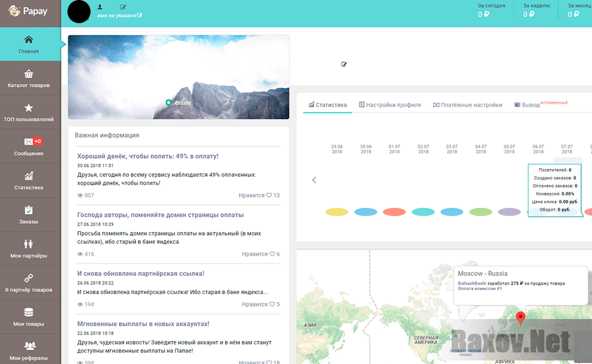Open the Вывод tab
This screenshot has width=592, height=364.
coord(527,105)
